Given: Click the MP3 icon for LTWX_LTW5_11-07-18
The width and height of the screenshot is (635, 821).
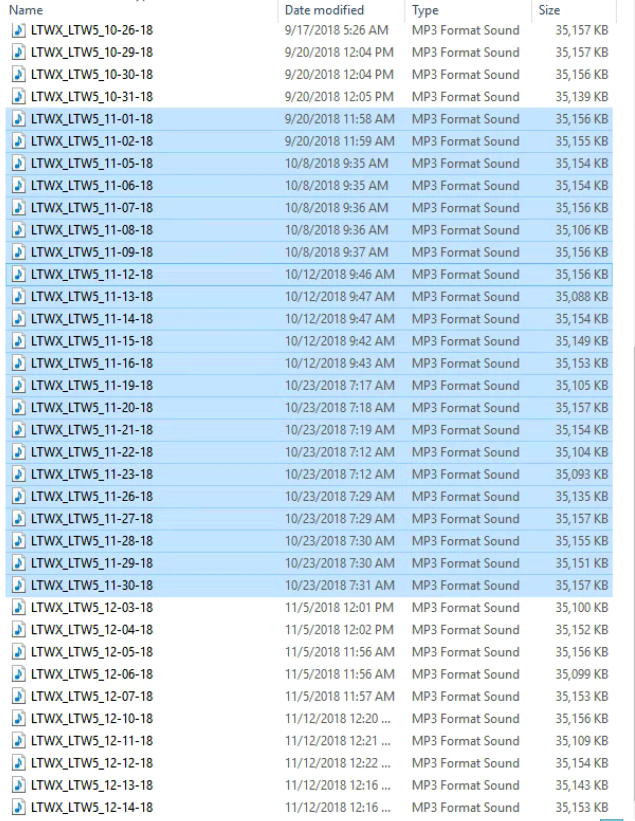Looking at the screenshot, I should pos(19,208).
